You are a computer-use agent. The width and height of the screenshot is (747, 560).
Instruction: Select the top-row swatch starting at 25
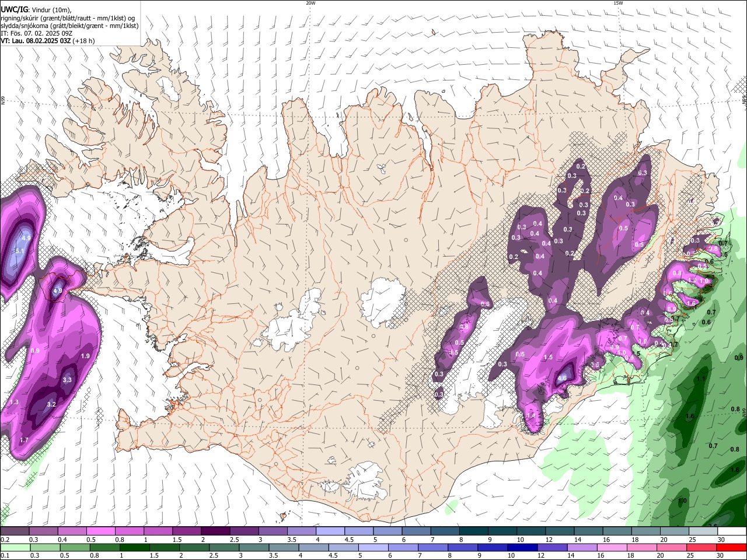pyautogui.click(x=704, y=531)
